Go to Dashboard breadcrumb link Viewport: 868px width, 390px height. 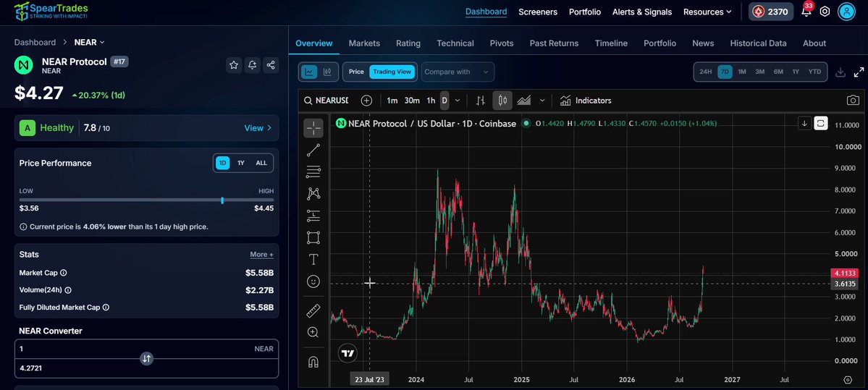(35, 42)
